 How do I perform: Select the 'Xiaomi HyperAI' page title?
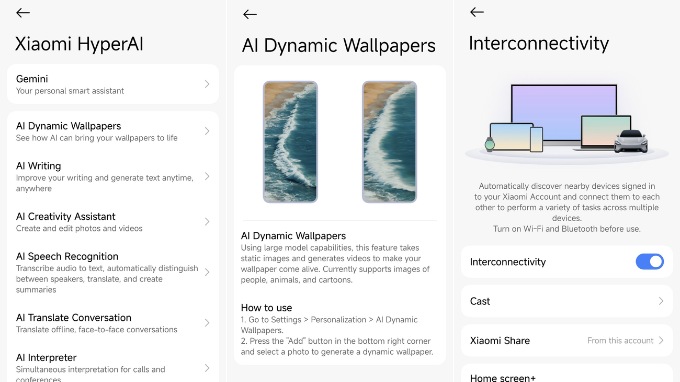[x=79, y=44]
